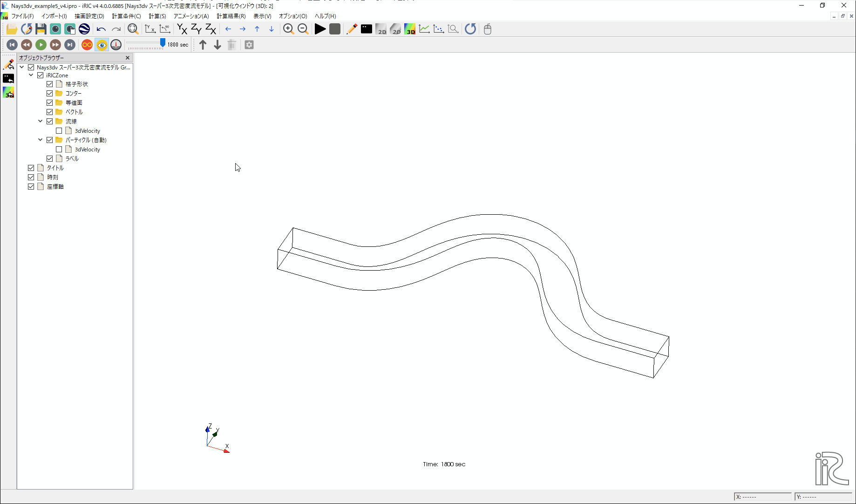Image resolution: width=856 pixels, height=504 pixels.
Task: Move the view up with the blue arrow
Action: (x=257, y=29)
